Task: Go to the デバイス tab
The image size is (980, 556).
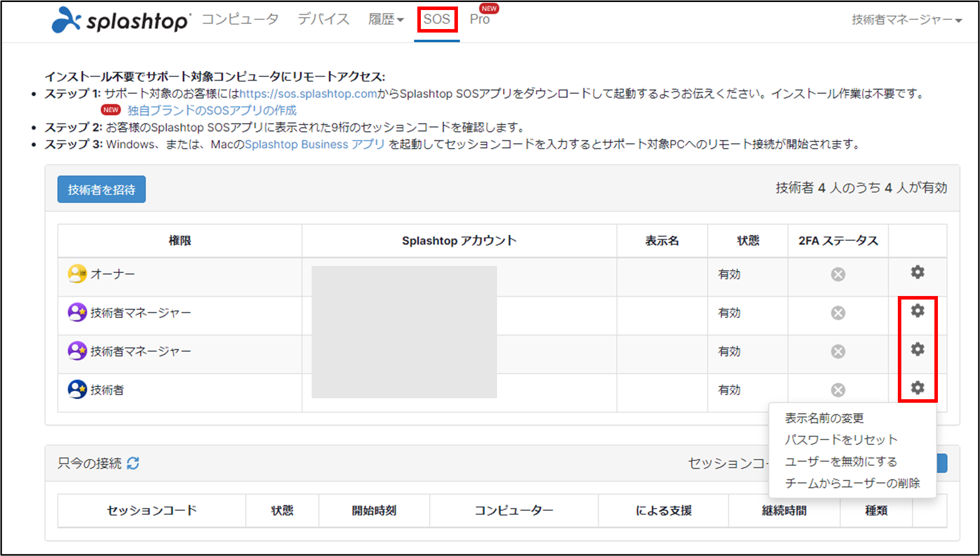Action: (323, 20)
